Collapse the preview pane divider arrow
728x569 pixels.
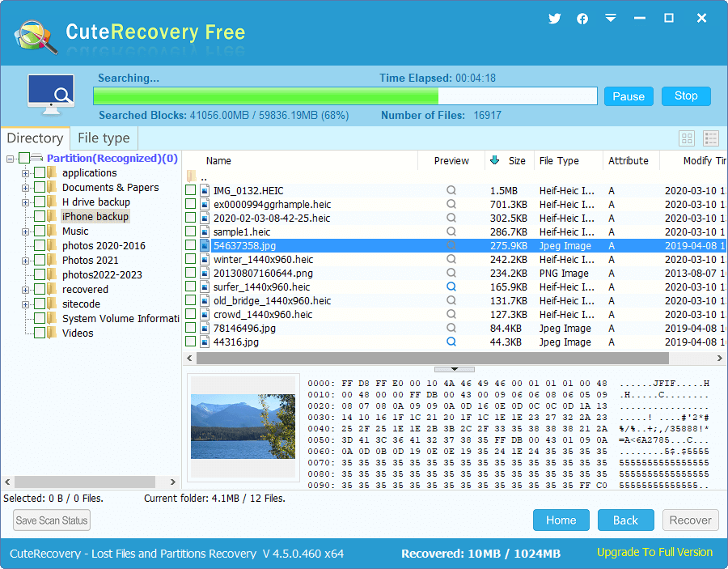point(455,369)
